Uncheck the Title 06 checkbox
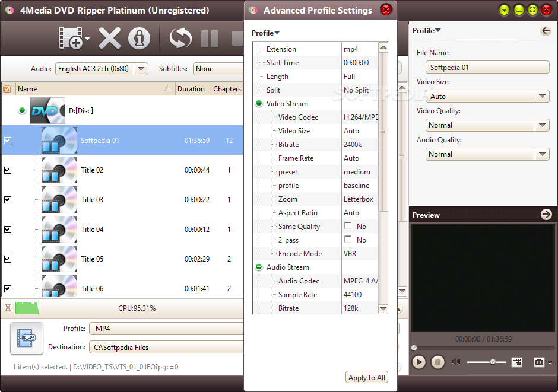The height and width of the screenshot is (392, 558). pyautogui.click(x=8, y=289)
